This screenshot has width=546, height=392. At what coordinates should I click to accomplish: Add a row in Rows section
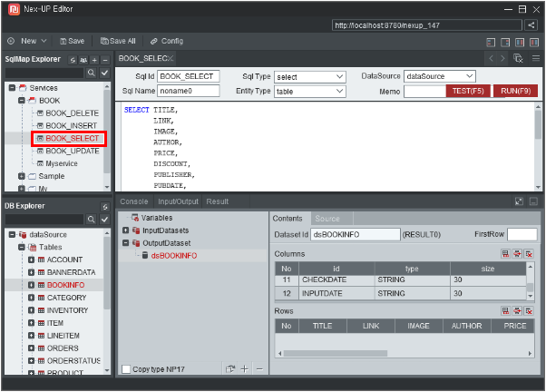click(x=505, y=311)
